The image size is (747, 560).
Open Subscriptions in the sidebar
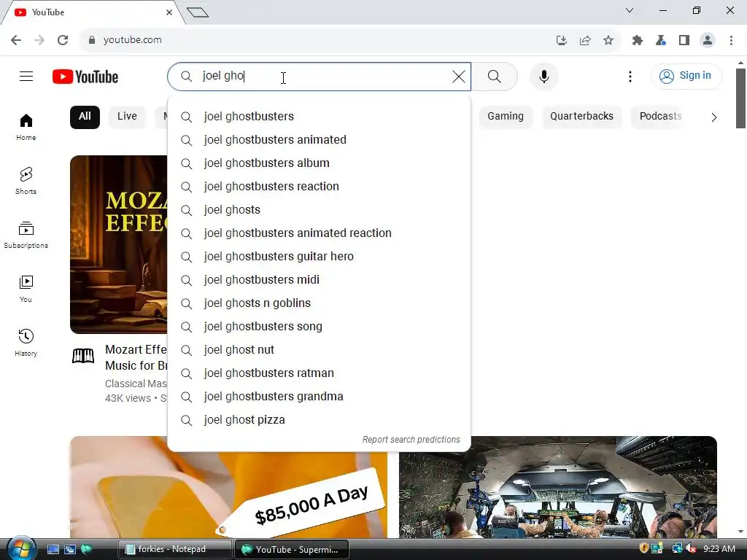26,236
